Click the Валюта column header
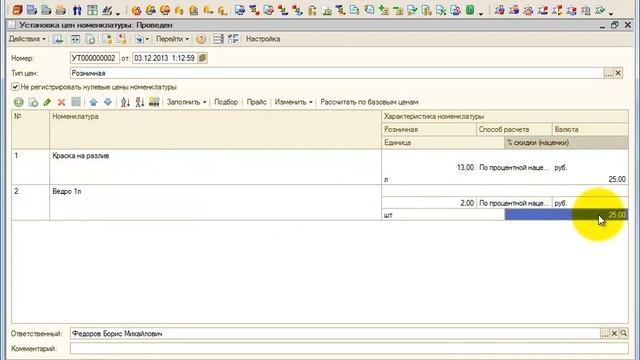640x360 pixels. (x=590, y=129)
